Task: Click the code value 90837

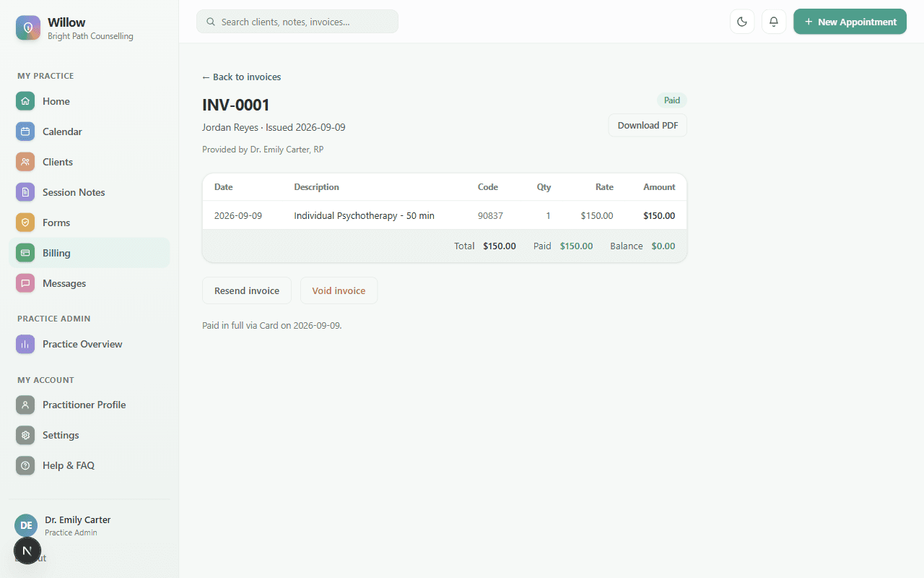Action: (x=490, y=215)
